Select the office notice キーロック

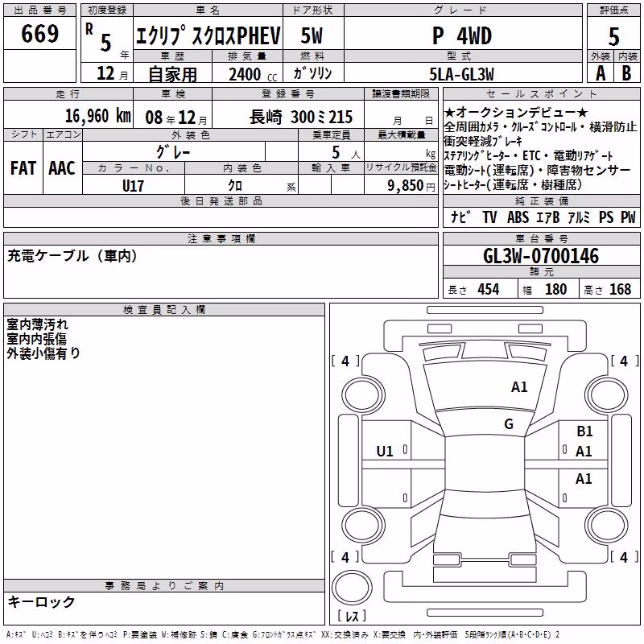(x=41, y=601)
